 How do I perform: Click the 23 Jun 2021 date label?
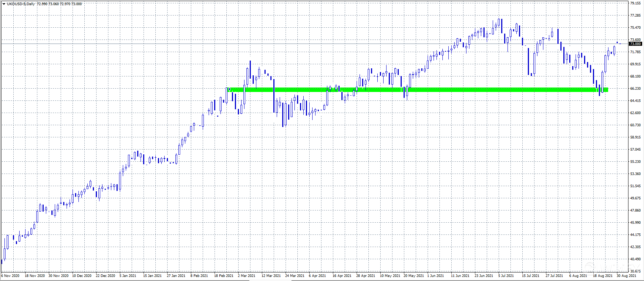pos(484,276)
